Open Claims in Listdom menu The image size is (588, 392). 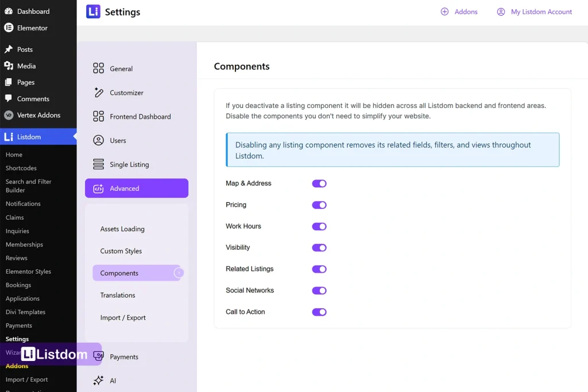click(x=14, y=218)
